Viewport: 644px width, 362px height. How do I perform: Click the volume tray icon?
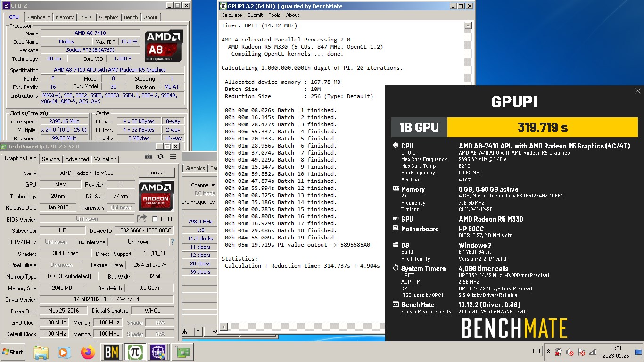coord(570,352)
